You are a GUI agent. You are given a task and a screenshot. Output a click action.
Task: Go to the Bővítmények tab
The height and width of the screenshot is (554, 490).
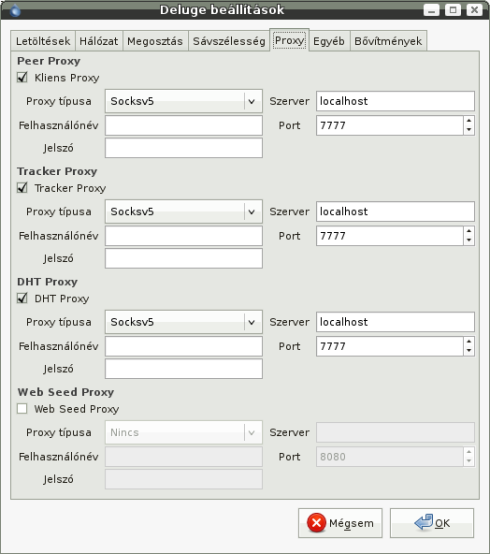pyautogui.click(x=388, y=41)
